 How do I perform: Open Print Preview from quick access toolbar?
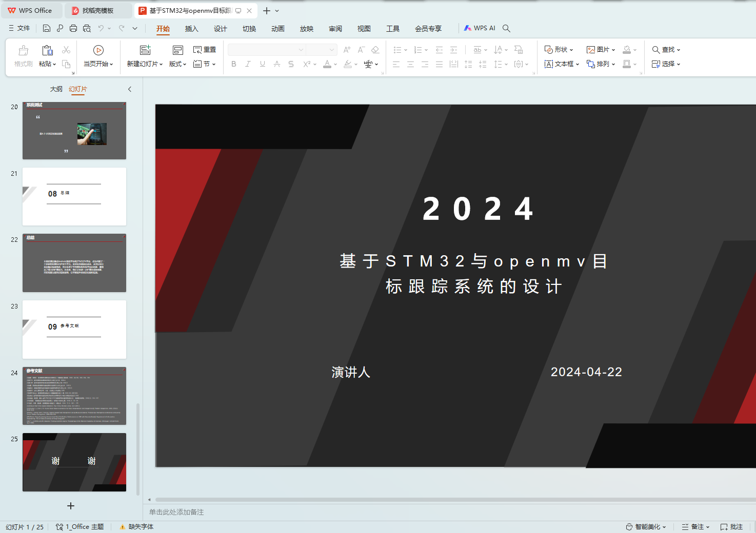click(x=87, y=28)
